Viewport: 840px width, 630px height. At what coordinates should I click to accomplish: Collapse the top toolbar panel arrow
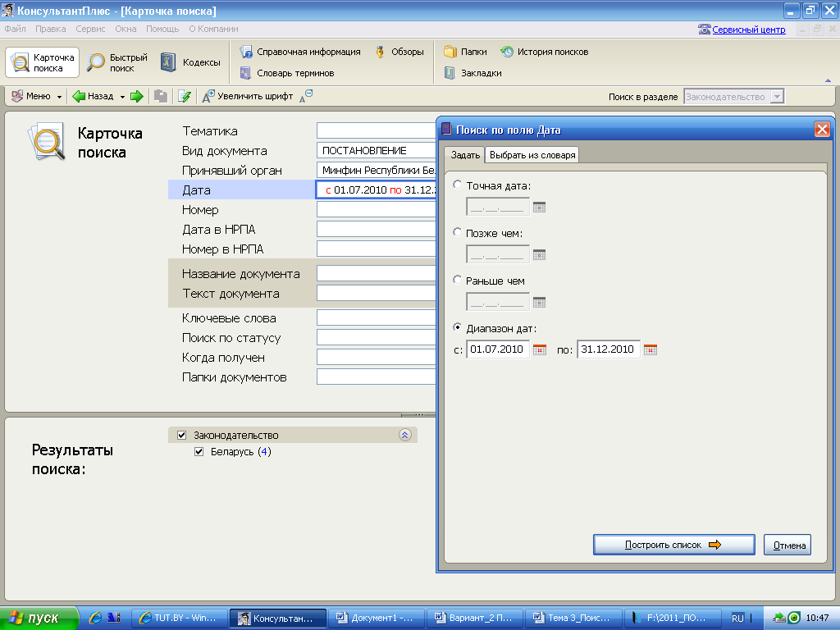829,80
